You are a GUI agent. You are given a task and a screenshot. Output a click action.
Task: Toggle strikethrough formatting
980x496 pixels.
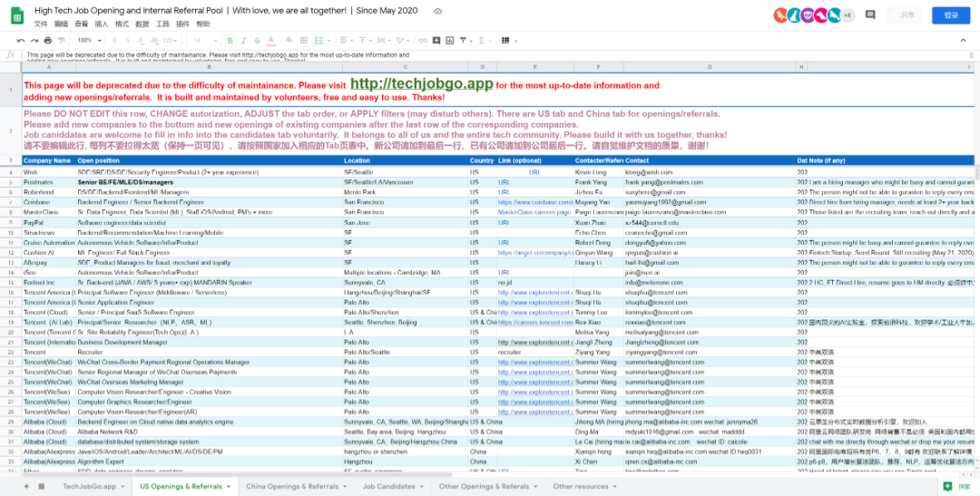point(257,41)
